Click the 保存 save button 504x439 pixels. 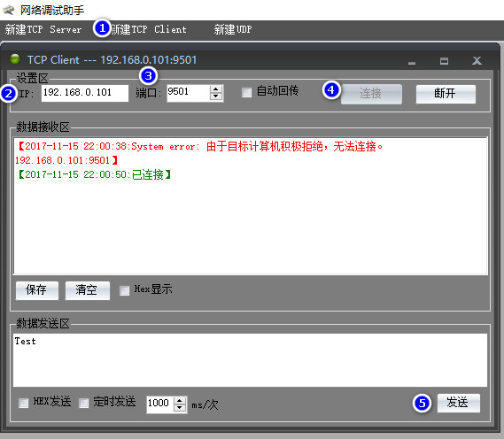pos(37,290)
